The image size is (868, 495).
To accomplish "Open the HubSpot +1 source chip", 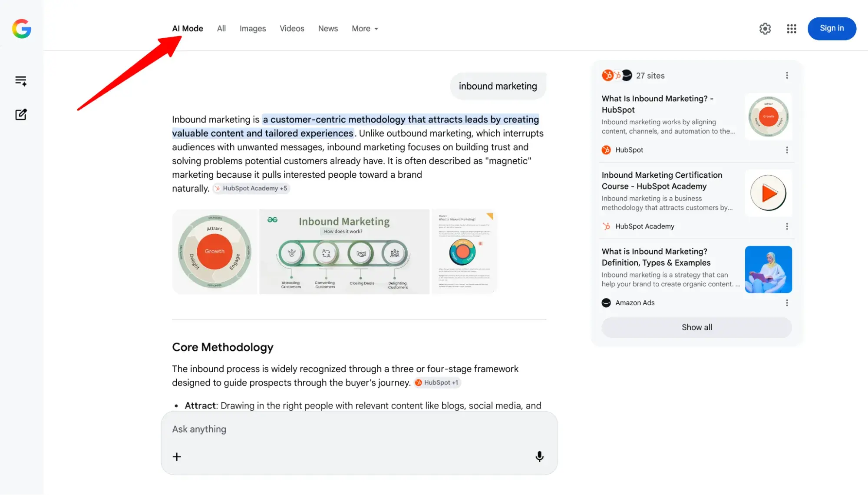I will click(437, 382).
